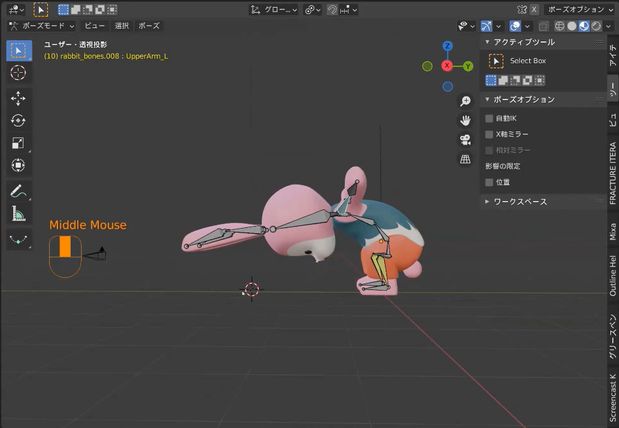The height and width of the screenshot is (428, 619).
Task: Click header 'Extend selection' mode icon
Action: click(x=75, y=9)
